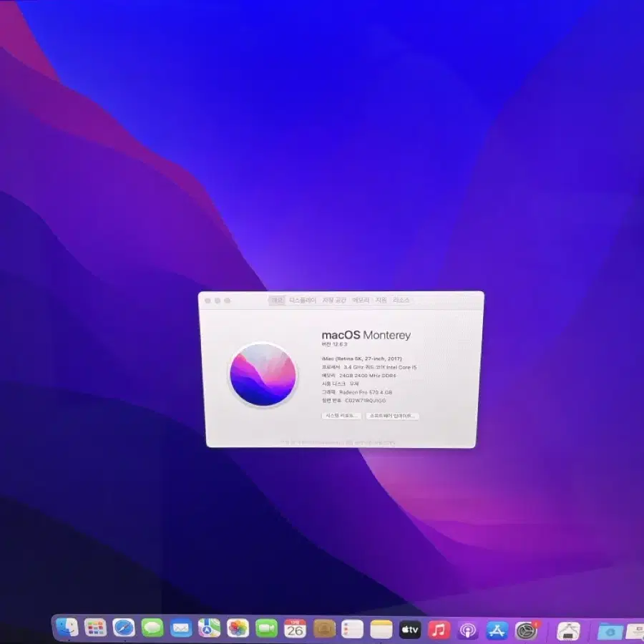Viewport: 644px width, 644px height.
Task: Click the round macOS Monterey logo image
Action: (263, 374)
